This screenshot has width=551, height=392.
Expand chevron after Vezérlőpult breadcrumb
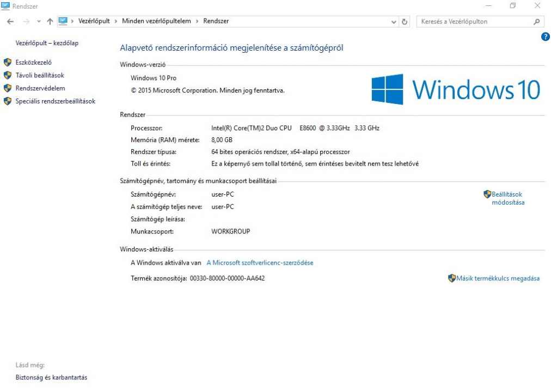116,21
